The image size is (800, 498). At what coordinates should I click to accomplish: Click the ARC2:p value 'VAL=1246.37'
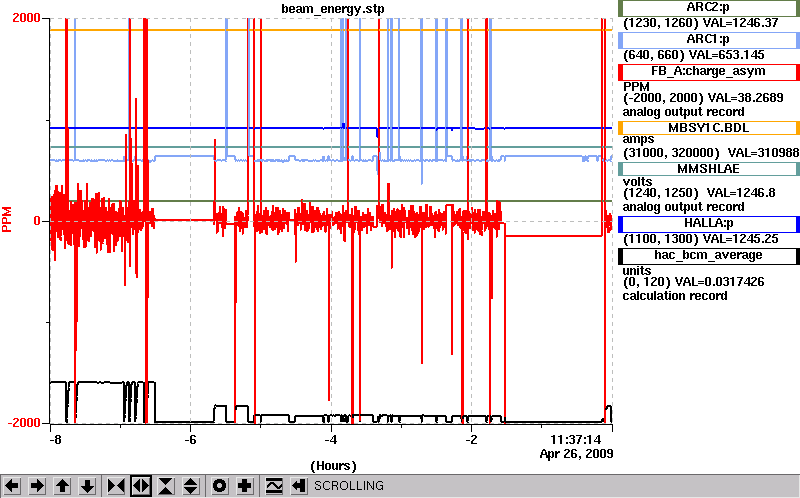(x=740, y=23)
